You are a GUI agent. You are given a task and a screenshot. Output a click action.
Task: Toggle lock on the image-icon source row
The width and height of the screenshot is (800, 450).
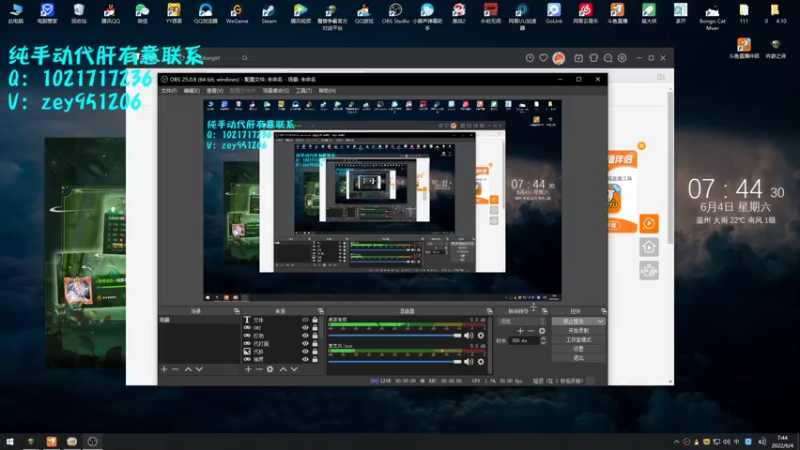pyautogui.click(x=315, y=352)
